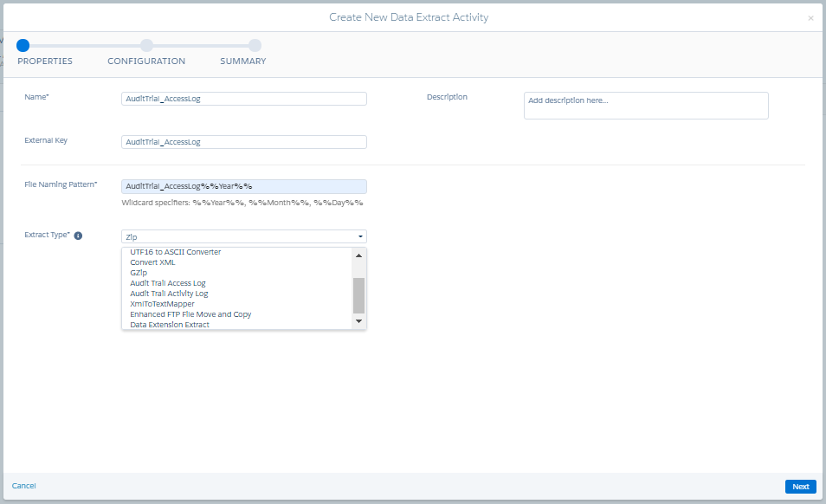Select Audit Trail Access Log option
This screenshot has height=504, width=826.
pyautogui.click(x=167, y=283)
